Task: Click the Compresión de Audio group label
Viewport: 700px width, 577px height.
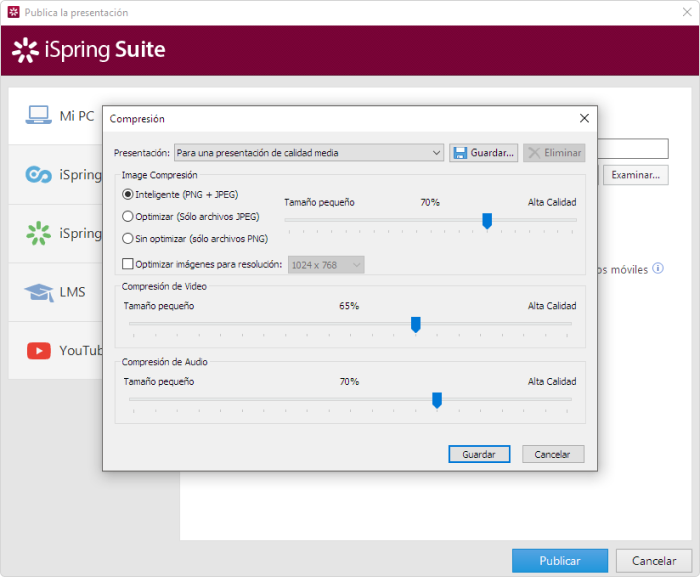Action: click(x=164, y=362)
